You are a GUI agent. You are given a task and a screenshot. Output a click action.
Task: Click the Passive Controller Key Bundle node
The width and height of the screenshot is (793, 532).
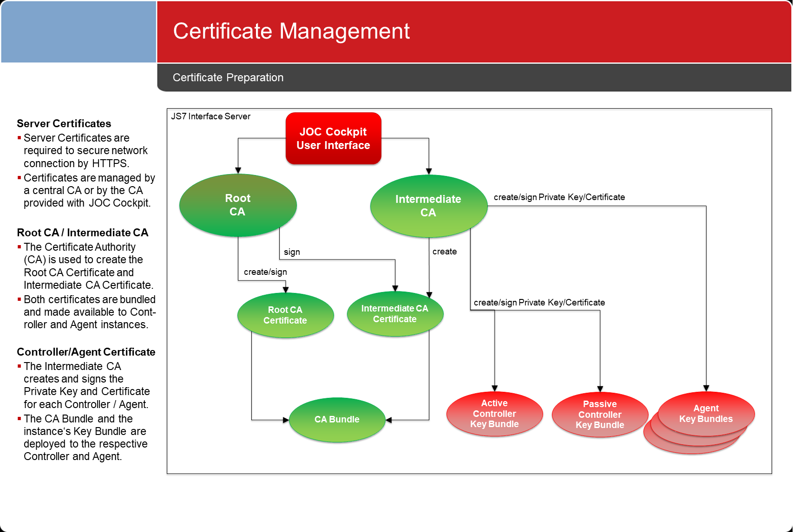pos(600,415)
